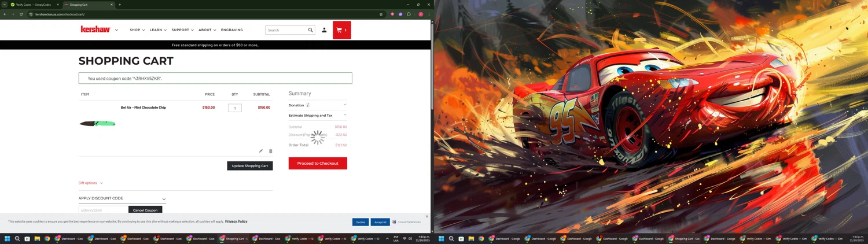Image resolution: width=868 pixels, height=244 pixels.
Task: Open the Windows Start menu on left taskbar
Action: click(8, 238)
